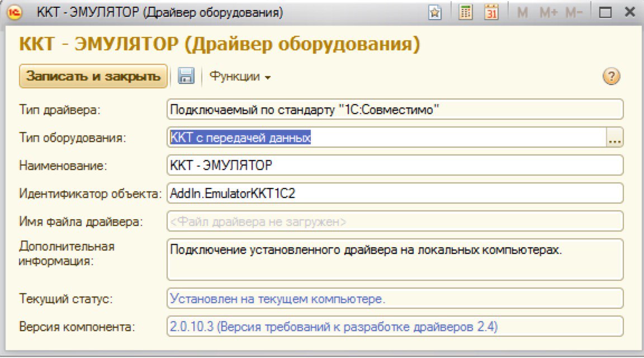Click the M memory button
Screen dimensions: 644x358
(x=523, y=13)
